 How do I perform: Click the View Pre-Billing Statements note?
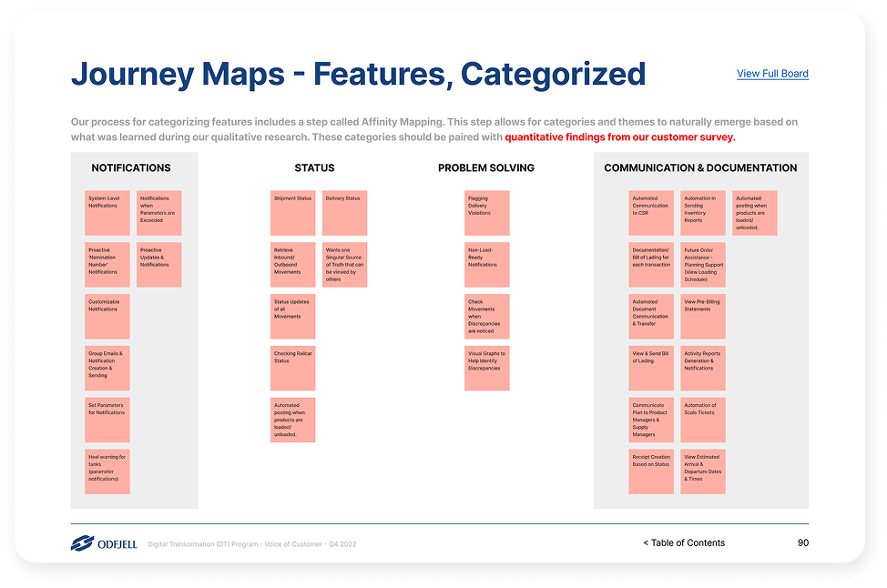703,317
